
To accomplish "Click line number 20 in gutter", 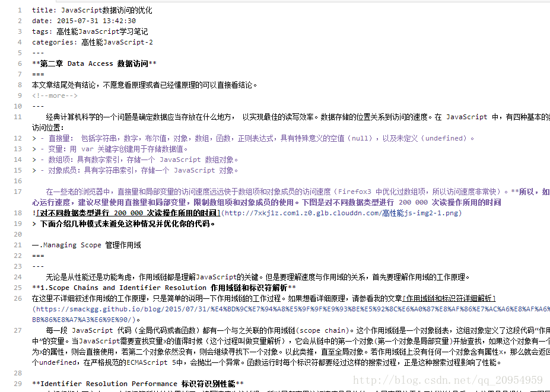I will (18, 234).
